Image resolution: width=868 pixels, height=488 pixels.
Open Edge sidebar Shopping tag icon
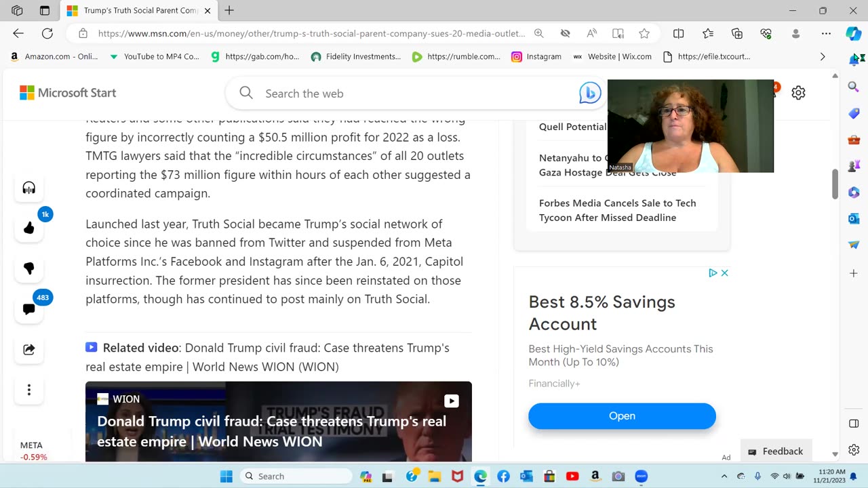(854, 113)
